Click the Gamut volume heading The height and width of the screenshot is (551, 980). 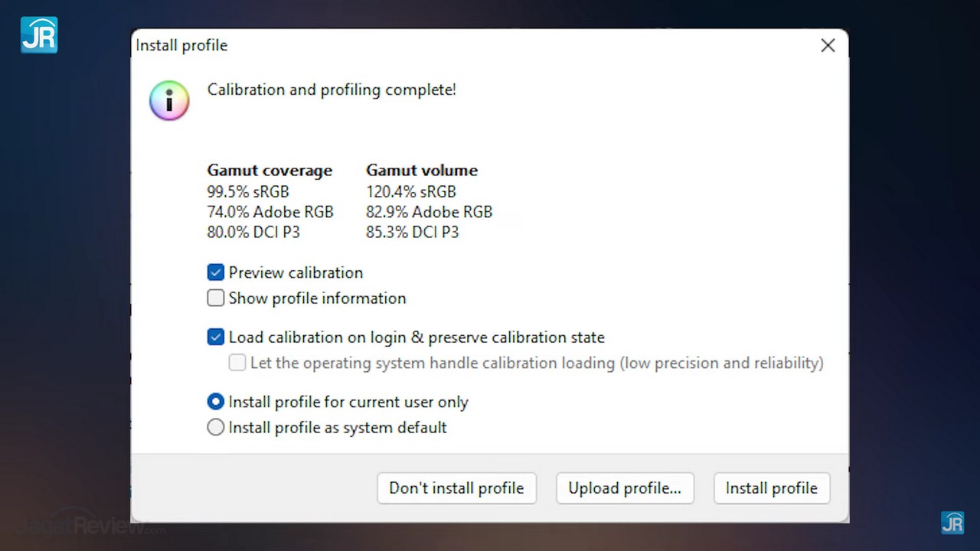(x=421, y=171)
